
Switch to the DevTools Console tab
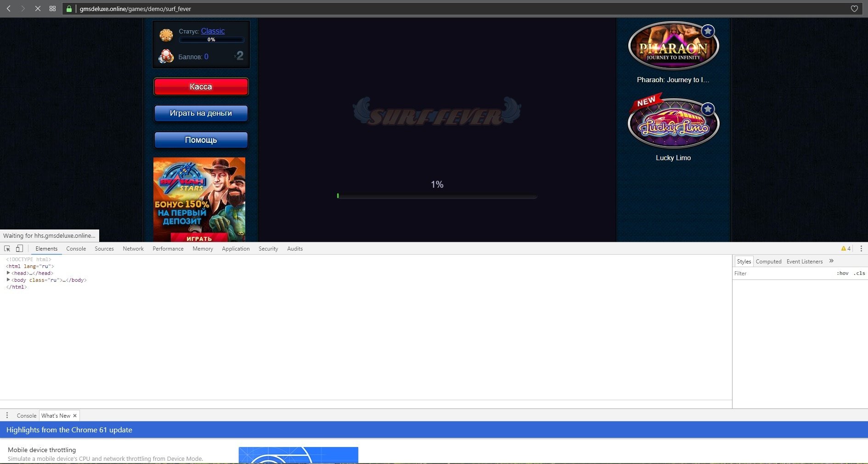pos(76,248)
